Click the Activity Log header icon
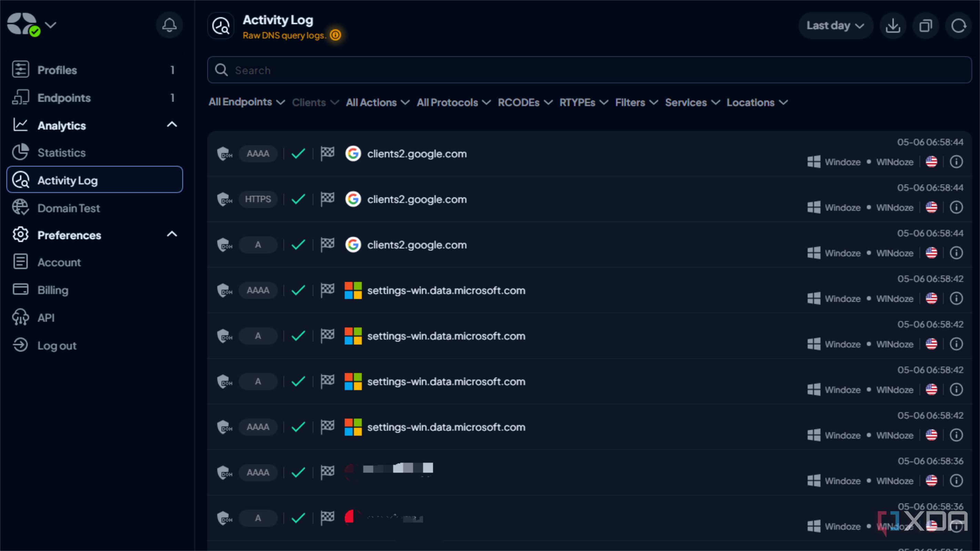This screenshot has width=980, height=551. [x=221, y=26]
